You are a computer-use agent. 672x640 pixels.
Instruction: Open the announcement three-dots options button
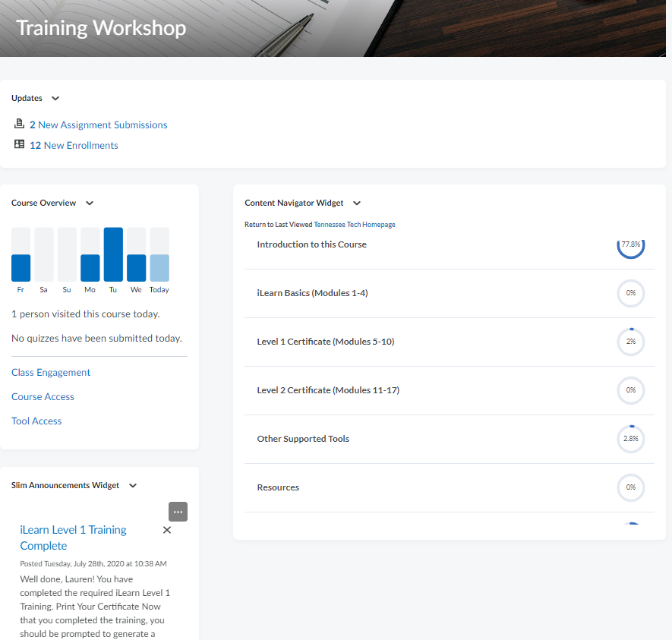(178, 512)
